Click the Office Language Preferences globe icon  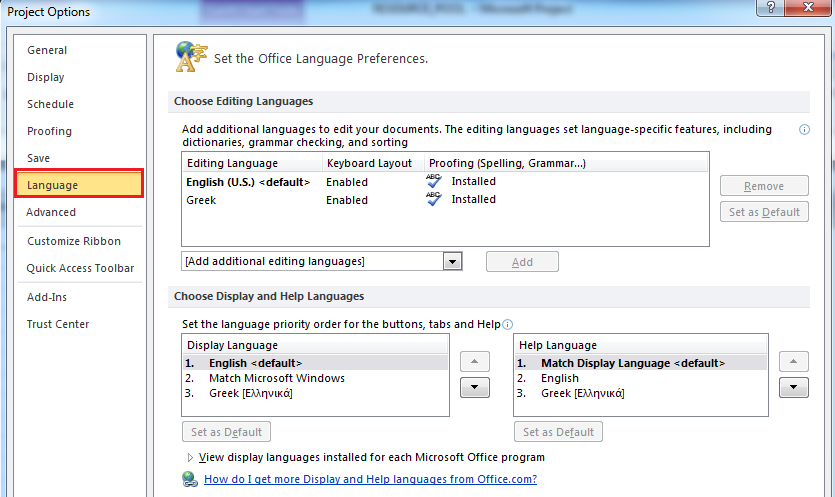[x=191, y=56]
